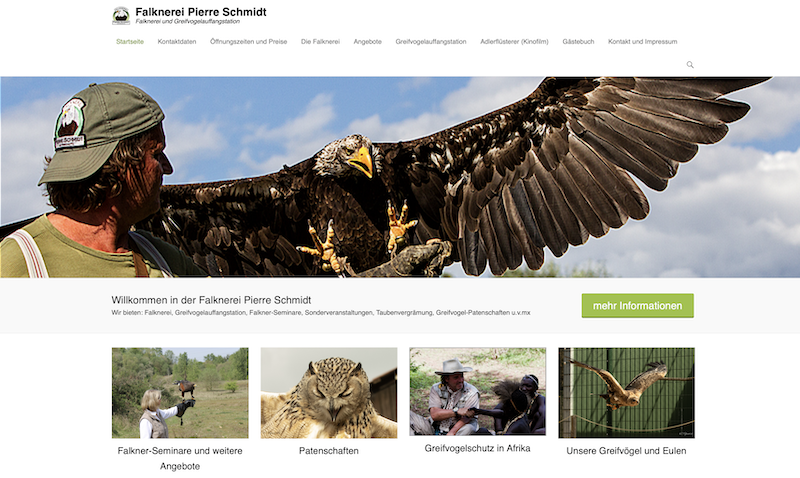The width and height of the screenshot is (800, 478).
Task: Open the flying bird aviary thumbnail
Action: pos(626,393)
